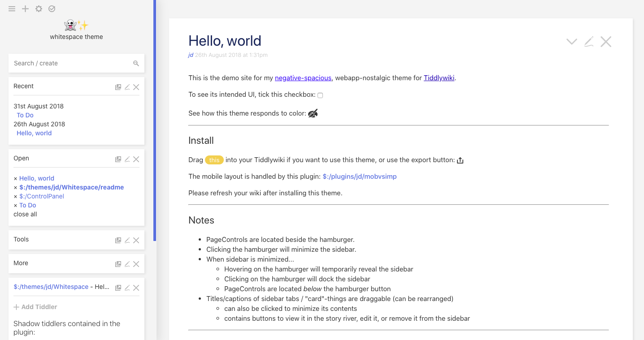Focus the Search / create field
Viewport: 644px width, 340px height.
[76, 63]
